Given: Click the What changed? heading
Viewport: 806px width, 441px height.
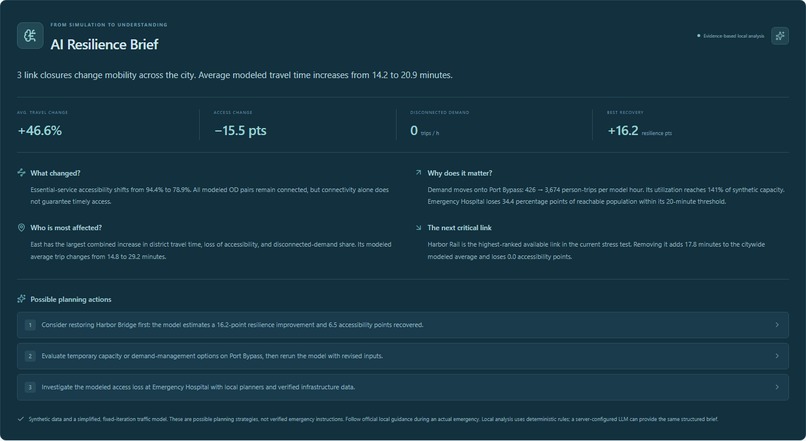Looking at the screenshot, I should (x=55, y=173).
